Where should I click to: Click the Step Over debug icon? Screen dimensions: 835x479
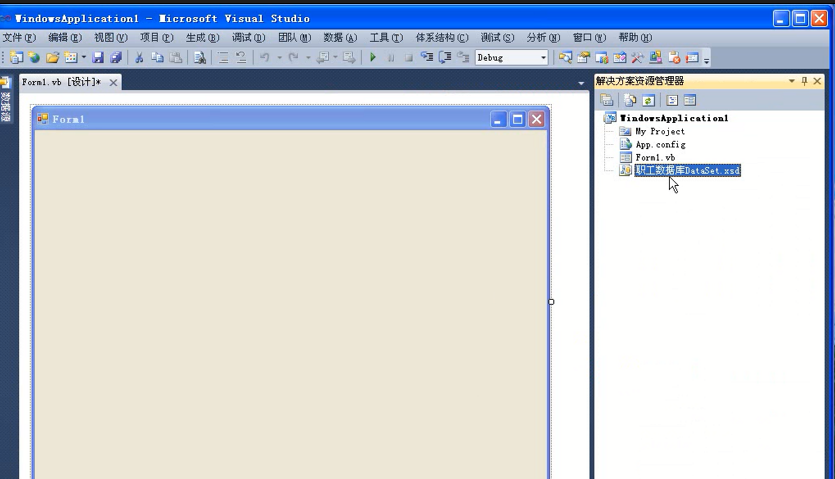coord(445,58)
